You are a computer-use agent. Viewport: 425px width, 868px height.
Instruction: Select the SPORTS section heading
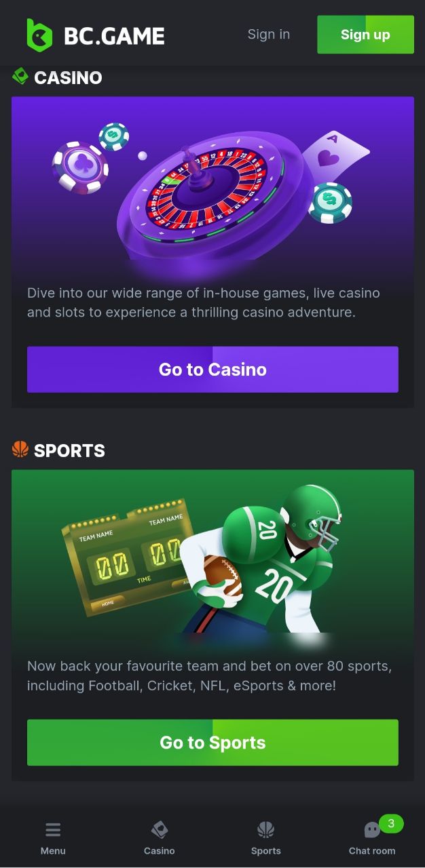pos(69,450)
